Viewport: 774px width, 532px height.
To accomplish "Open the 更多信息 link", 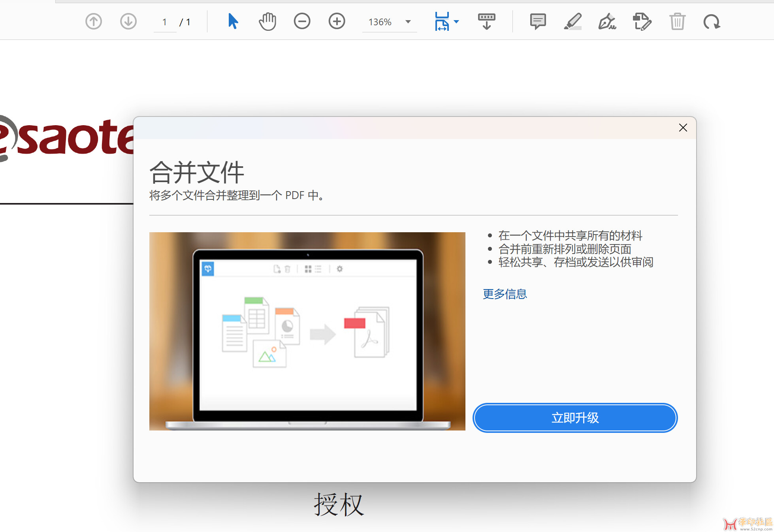I will coord(505,294).
